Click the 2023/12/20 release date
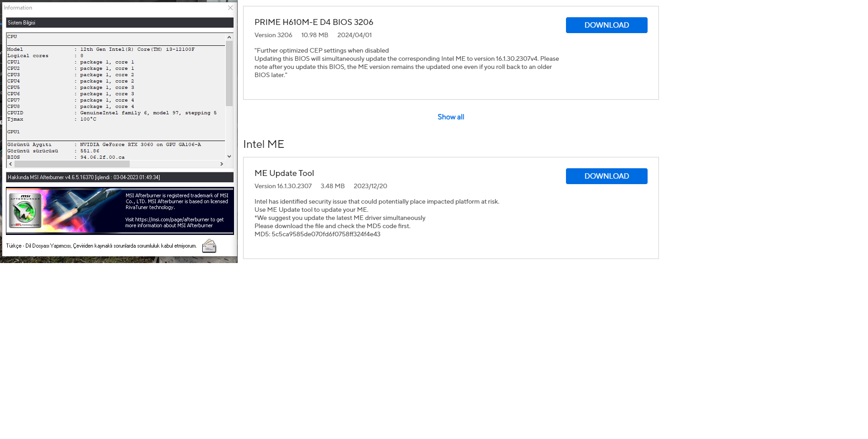Screen dimensions: 868x439 tap(371, 186)
